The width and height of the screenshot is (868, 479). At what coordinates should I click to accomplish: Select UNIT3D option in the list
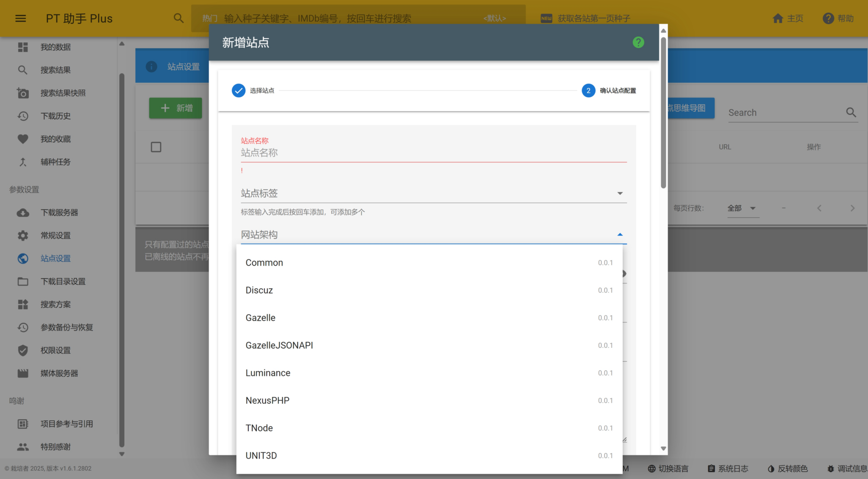pos(261,456)
